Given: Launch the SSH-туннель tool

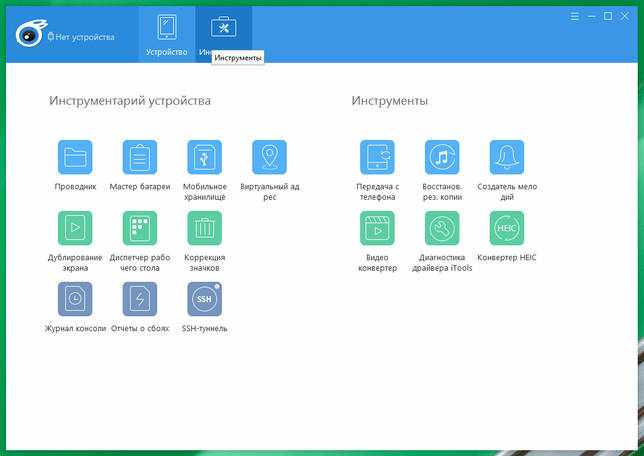Looking at the screenshot, I should 205,299.
